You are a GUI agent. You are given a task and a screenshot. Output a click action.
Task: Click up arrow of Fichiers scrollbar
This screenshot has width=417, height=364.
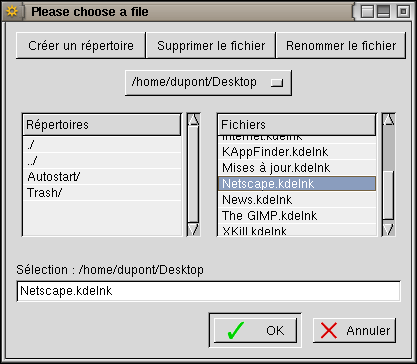[388, 120]
